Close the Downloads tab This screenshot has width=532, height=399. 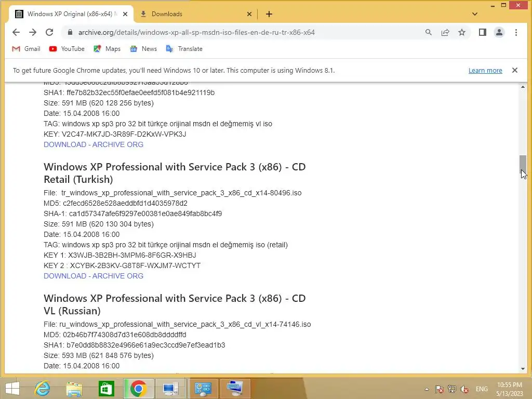pos(249,14)
